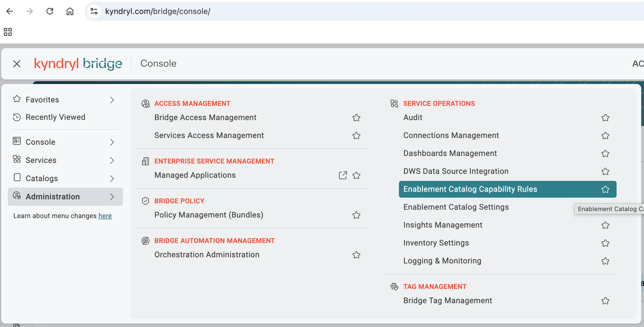The height and width of the screenshot is (327, 644).
Task: Favorite DWS Data Source Integration star
Action: 605,171
